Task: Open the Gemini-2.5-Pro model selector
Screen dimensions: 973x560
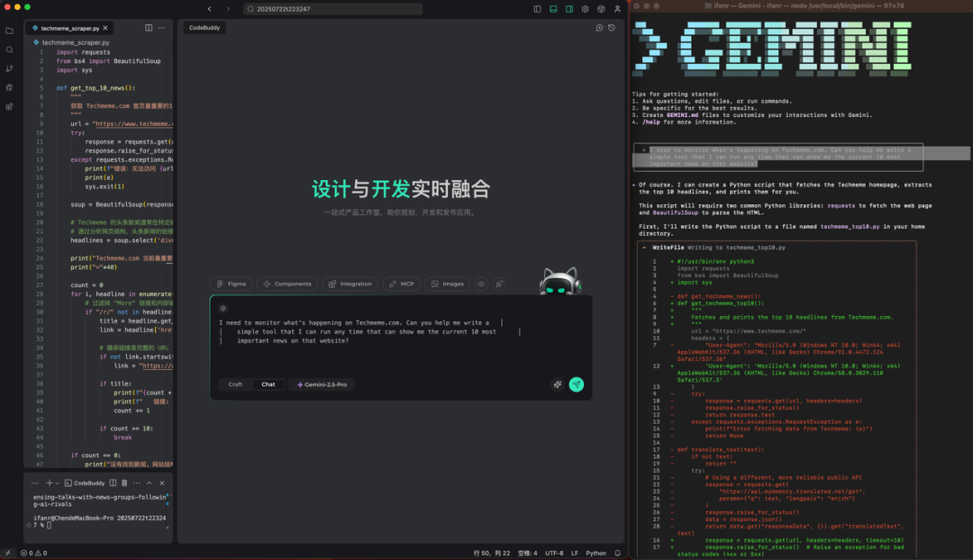Action: coord(322,384)
